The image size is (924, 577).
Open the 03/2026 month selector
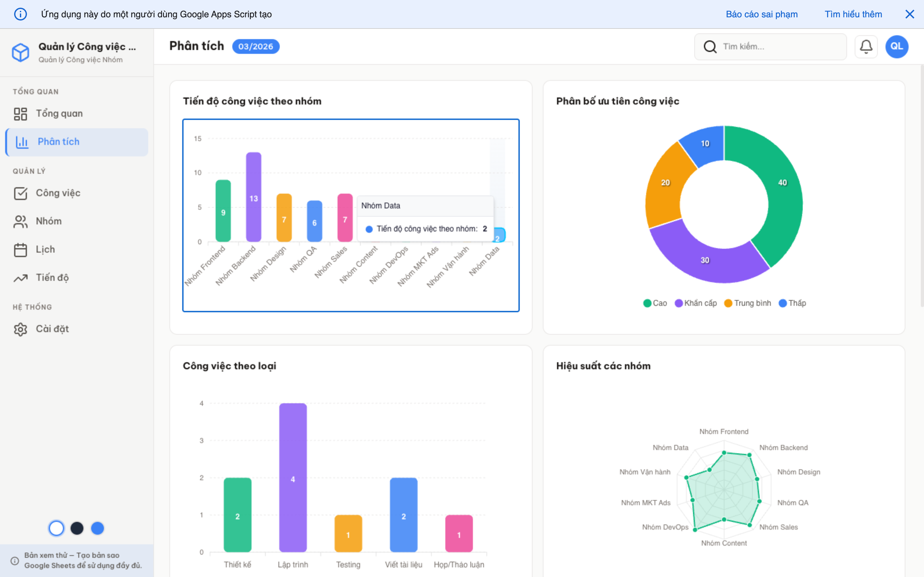[x=255, y=46]
